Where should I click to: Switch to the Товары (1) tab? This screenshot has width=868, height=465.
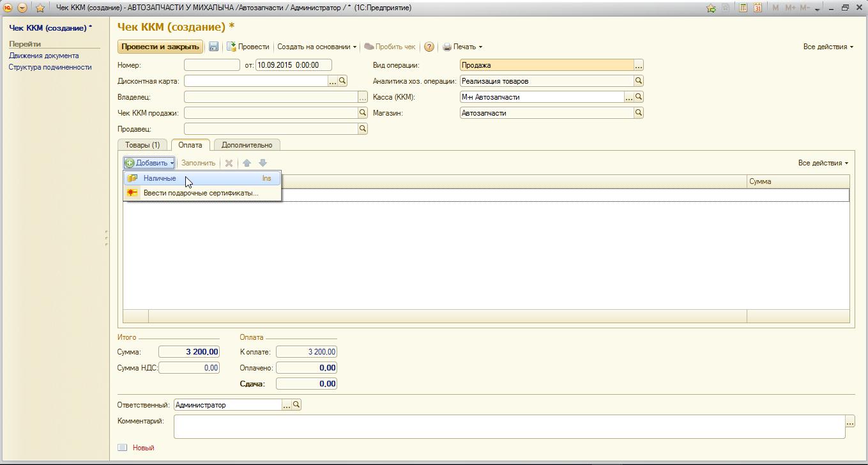pyautogui.click(x=142, y=145)
